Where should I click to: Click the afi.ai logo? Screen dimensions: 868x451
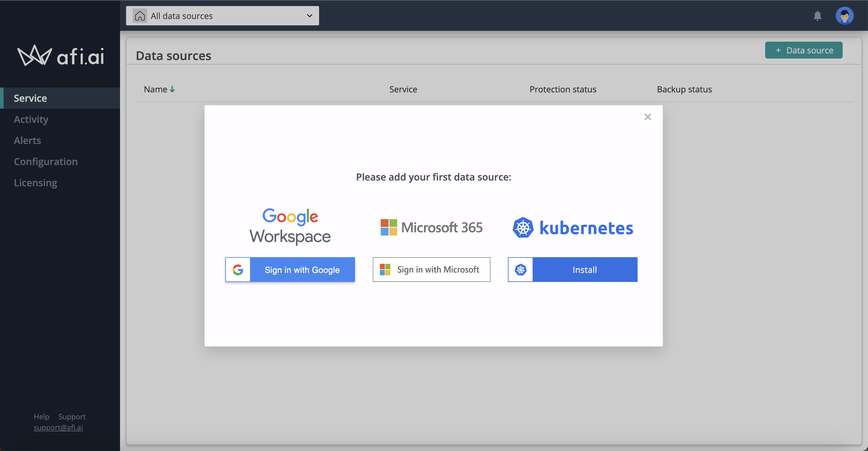pyautogui.click(x=61, y=55)
